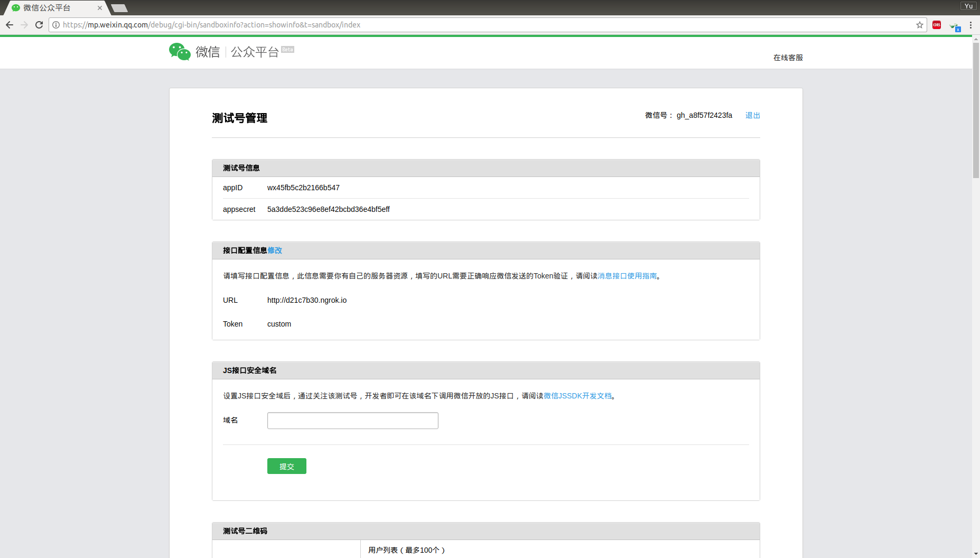Open Chrome's three-dot menu
The height and width of the screenshot is (558, 980).
coord(971,25)
